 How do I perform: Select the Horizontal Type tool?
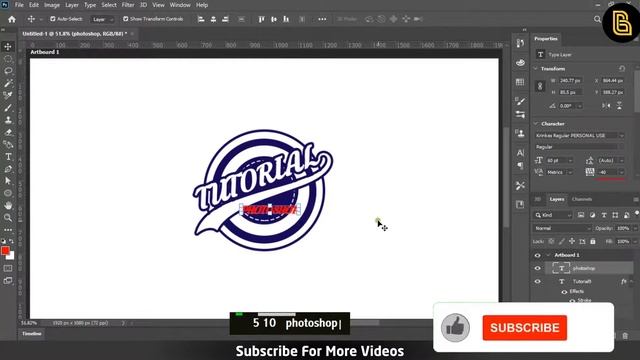click(8, 157)
